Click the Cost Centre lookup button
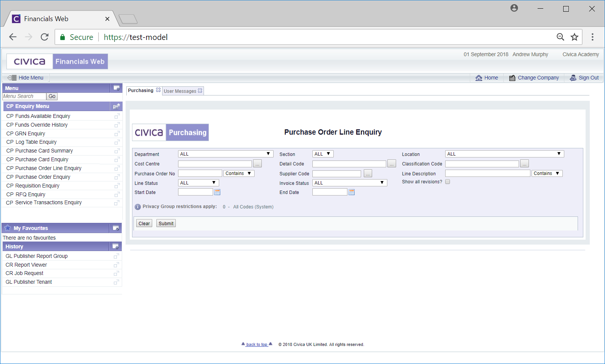 click(x=258, y=164)
